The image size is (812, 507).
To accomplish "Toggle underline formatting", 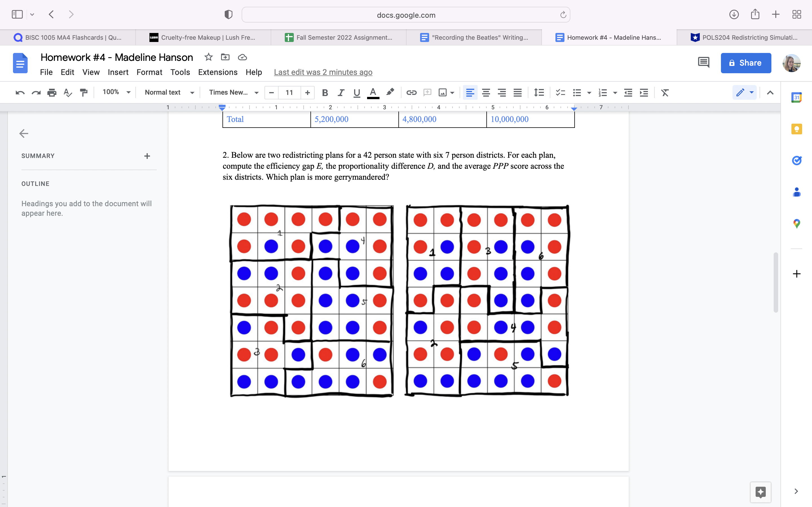I will click(357, 93).
